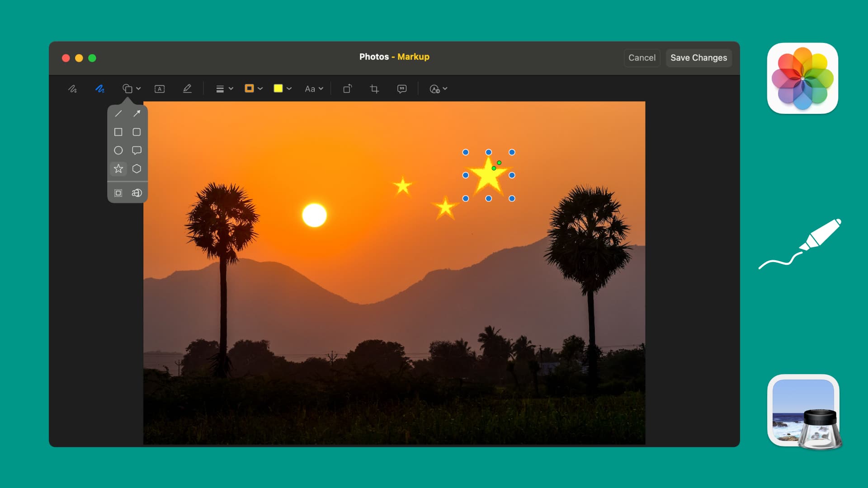Screen dimensions: 868x488
Task: Select the Text box tool
Action: point(160,89)
